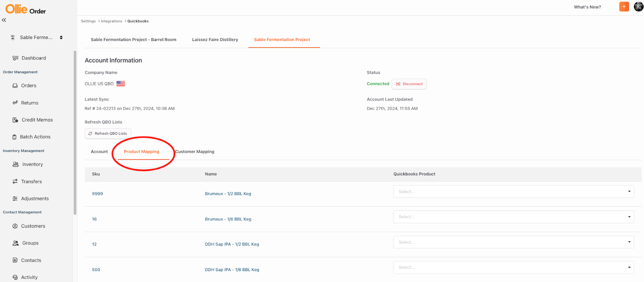Image resolution: width=644 pixels, height=282 pixels.
Task: Click the Contacts book icon
Action: (x=15, y=260)
